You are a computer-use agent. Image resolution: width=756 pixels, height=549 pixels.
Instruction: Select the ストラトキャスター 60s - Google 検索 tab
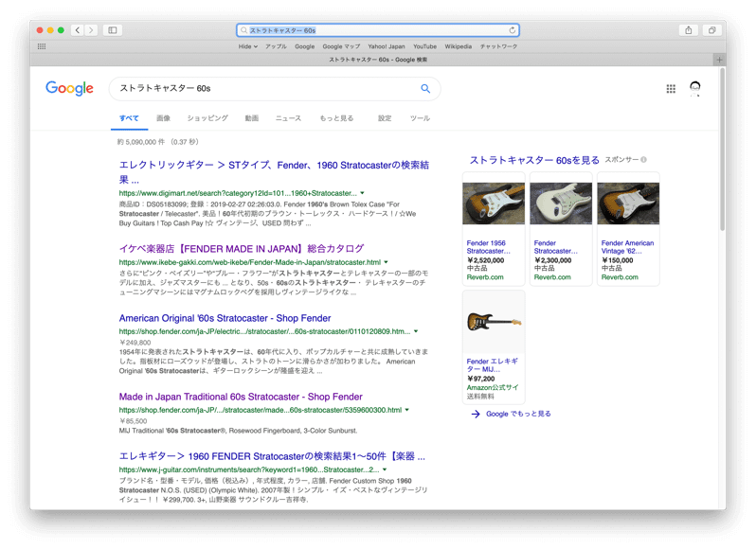[378, 60]
